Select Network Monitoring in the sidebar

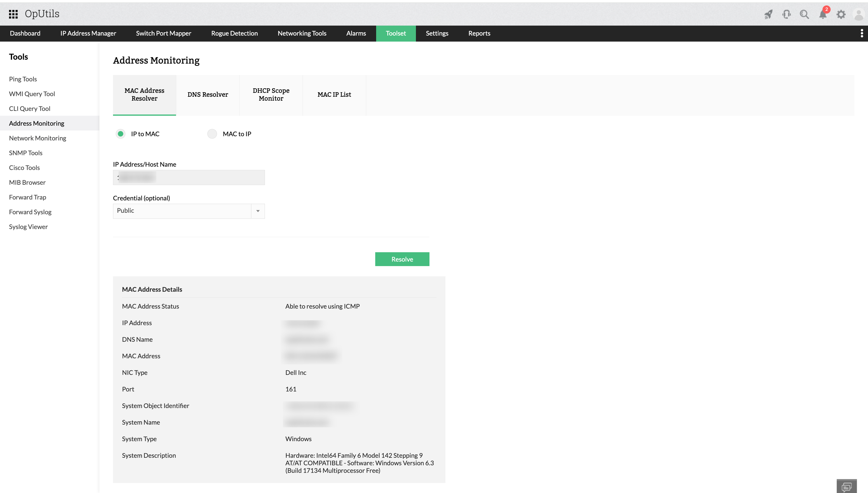click(x=37, y=138)
